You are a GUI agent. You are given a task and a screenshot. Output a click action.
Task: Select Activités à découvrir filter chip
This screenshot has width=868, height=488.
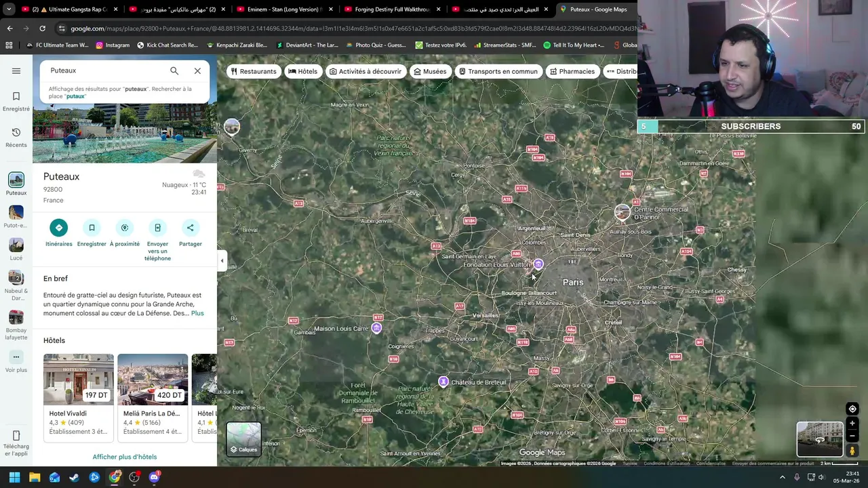[x=366, y=71]
